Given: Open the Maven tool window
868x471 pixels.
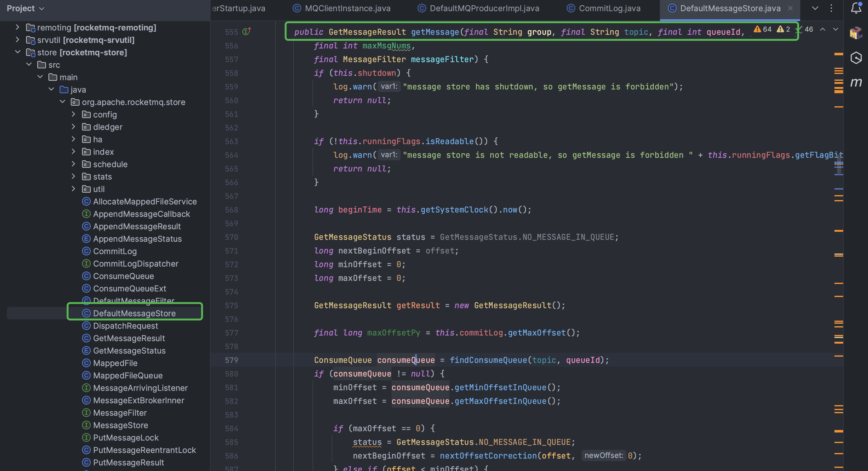Looking at the screenshot, I should pyautogui.click(x=856, y=82).
